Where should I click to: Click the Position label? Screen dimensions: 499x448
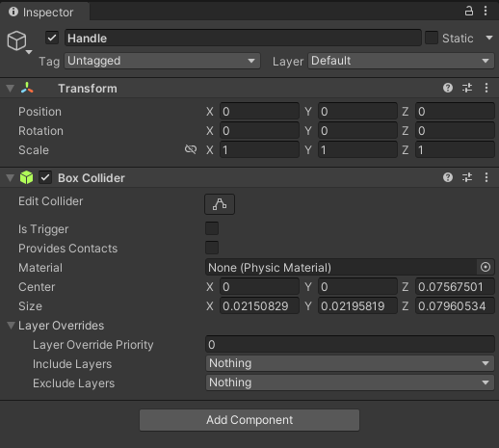(39, 112)
